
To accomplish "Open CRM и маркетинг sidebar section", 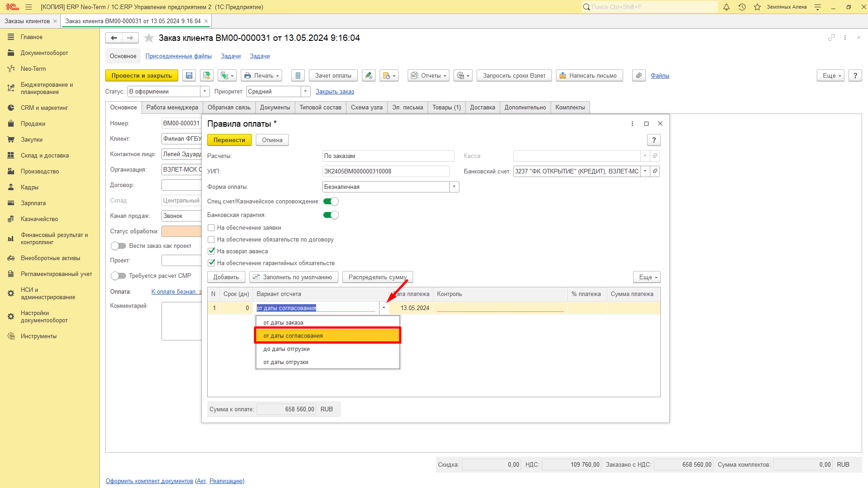I will coord(44,108).
